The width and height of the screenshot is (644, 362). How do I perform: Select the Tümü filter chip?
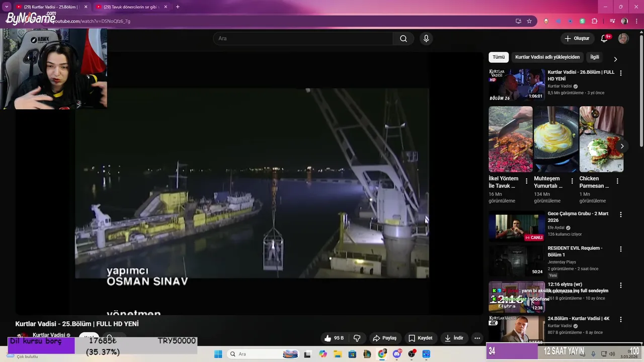[x=499, y=57]
